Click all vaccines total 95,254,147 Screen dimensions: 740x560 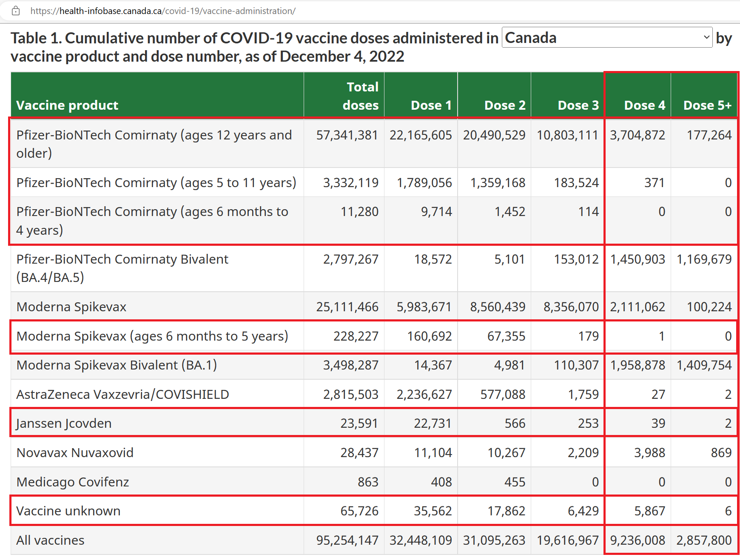click(x=347, y=540)
